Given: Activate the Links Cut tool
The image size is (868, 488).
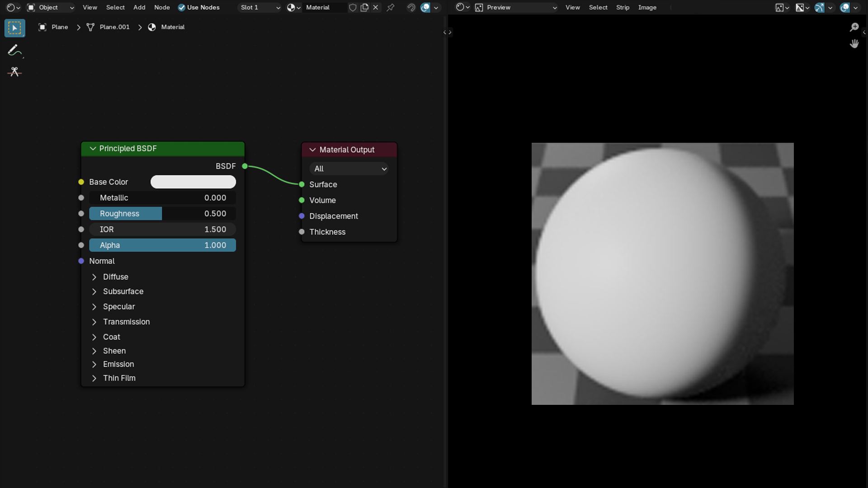Looking at the screenshot, I should 15,72.
